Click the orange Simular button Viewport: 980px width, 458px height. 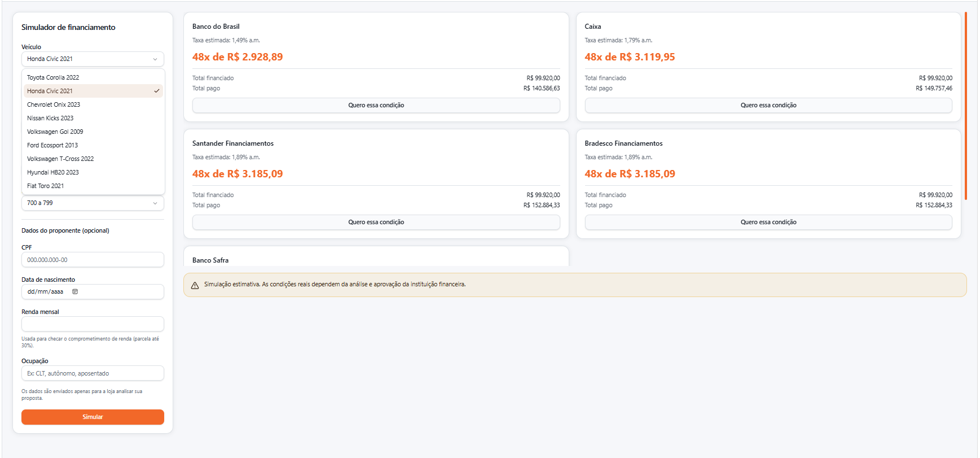(93, 417)
